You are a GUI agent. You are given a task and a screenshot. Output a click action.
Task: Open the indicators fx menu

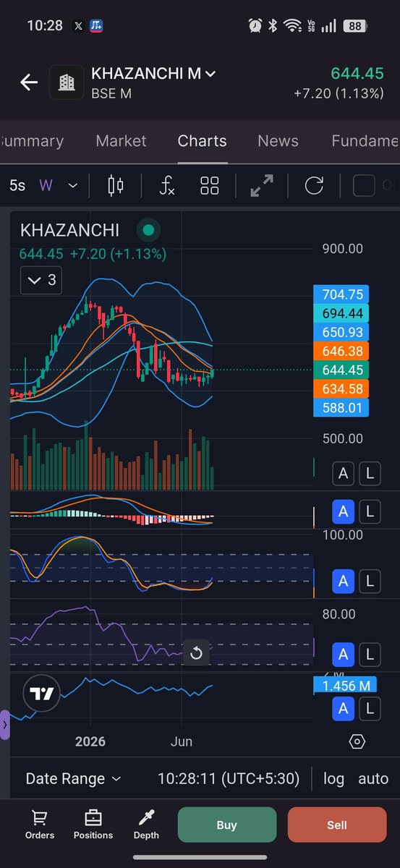(x=167, y=186)
